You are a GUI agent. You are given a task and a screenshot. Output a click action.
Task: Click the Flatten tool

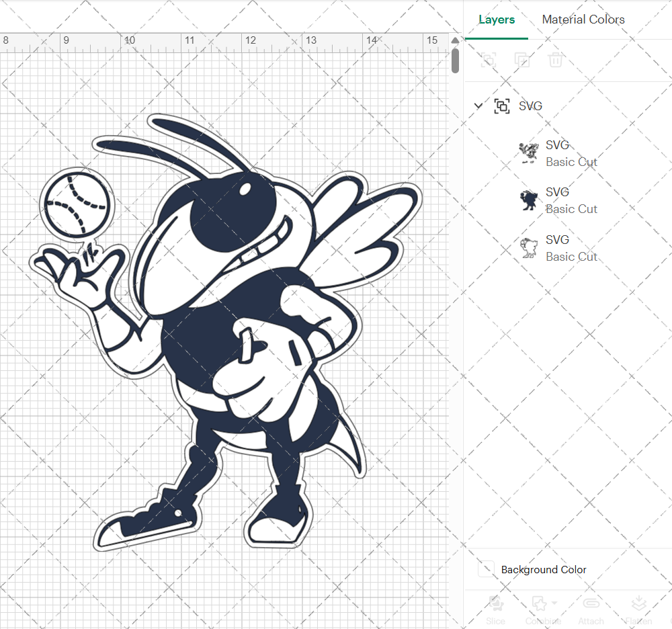(x=638, y=610)
